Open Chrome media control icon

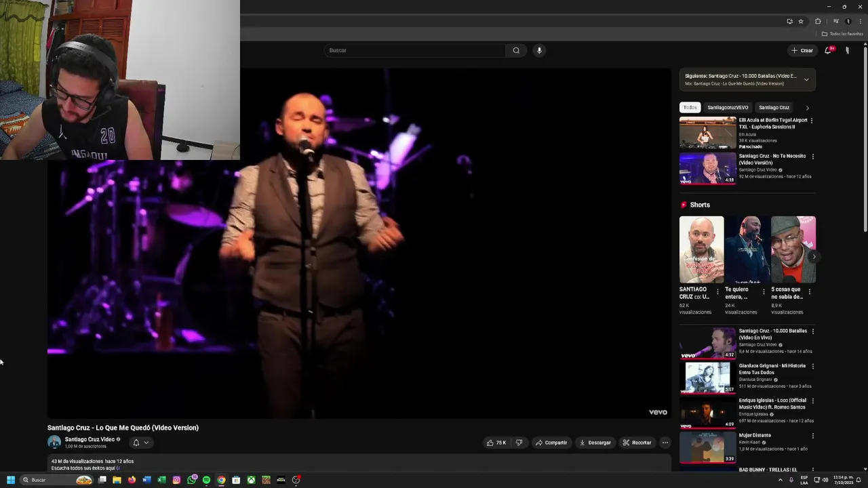click(836, 21)
